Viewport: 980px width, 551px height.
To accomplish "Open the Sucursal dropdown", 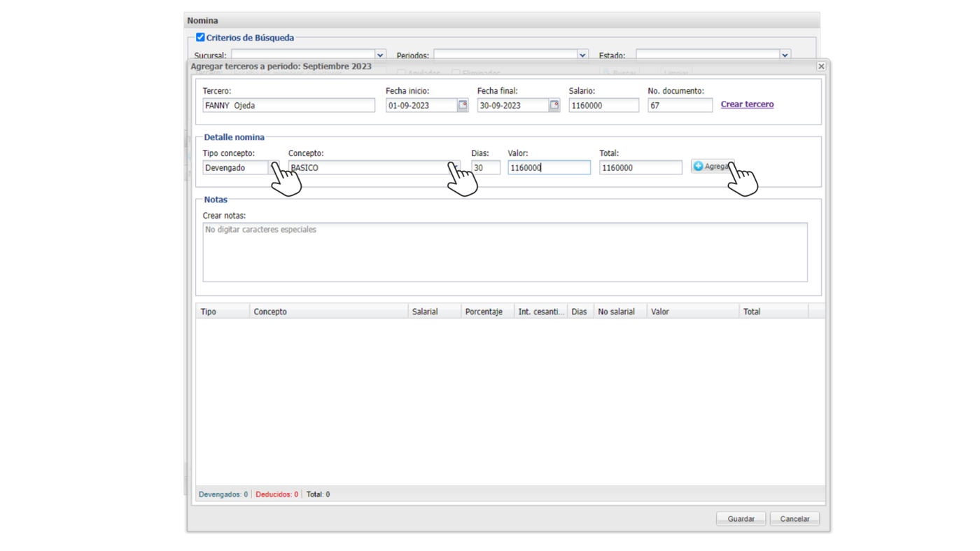I will click(380, 55).
